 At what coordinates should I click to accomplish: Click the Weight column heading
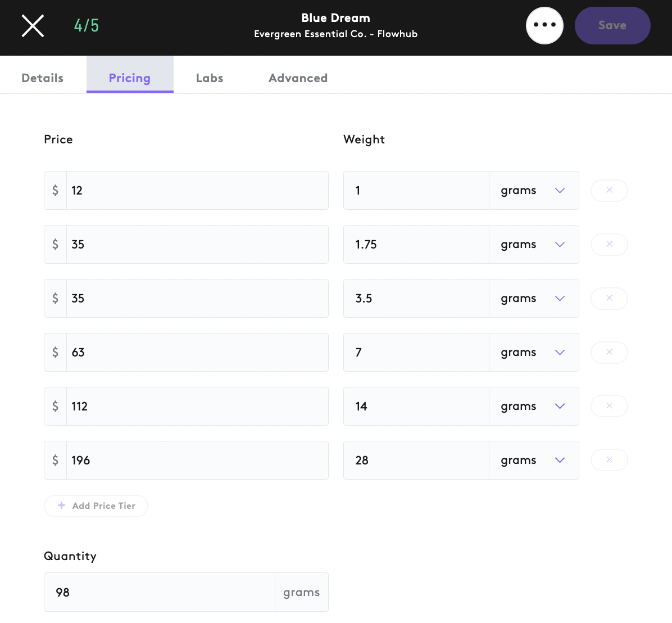364,140
